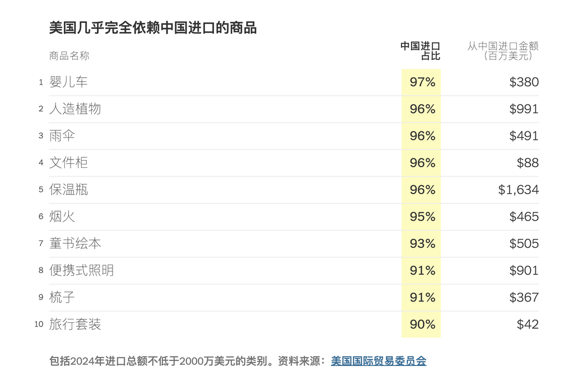Viewport: 588px width, 390px height.
Task: Select the 旅行套装 row label
Action: pos(75,325)
